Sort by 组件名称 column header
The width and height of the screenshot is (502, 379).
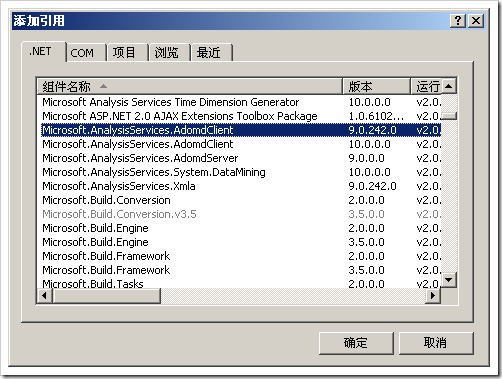pyautogui.click(x=189, y=87)
